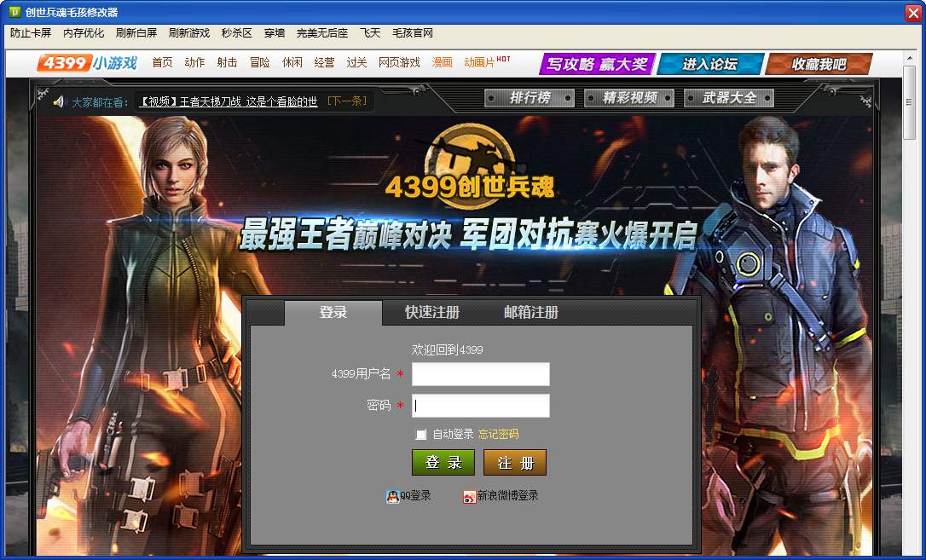Go to the 首页 link
Image resolution: width=926 pixels, height=560 pixels.
click(x=162, y=62)
